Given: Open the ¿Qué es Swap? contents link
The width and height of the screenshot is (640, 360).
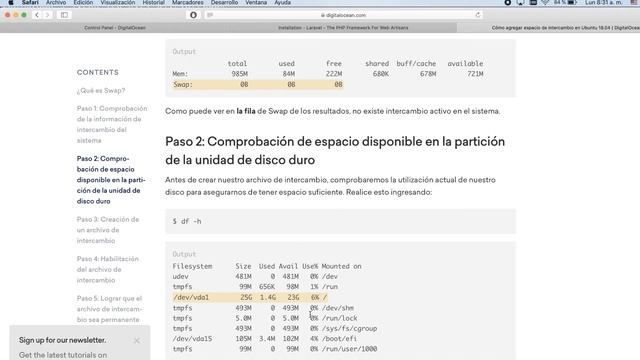Looking at the screenshot, I should pos(101,91).
